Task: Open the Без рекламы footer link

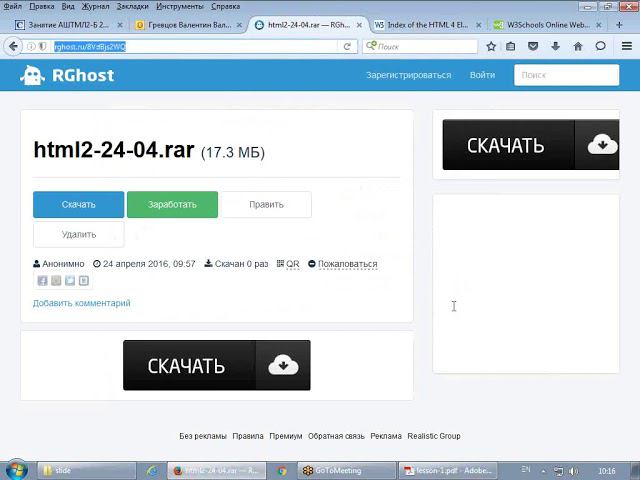Action: pyautogui.click(x=203, y=436)
